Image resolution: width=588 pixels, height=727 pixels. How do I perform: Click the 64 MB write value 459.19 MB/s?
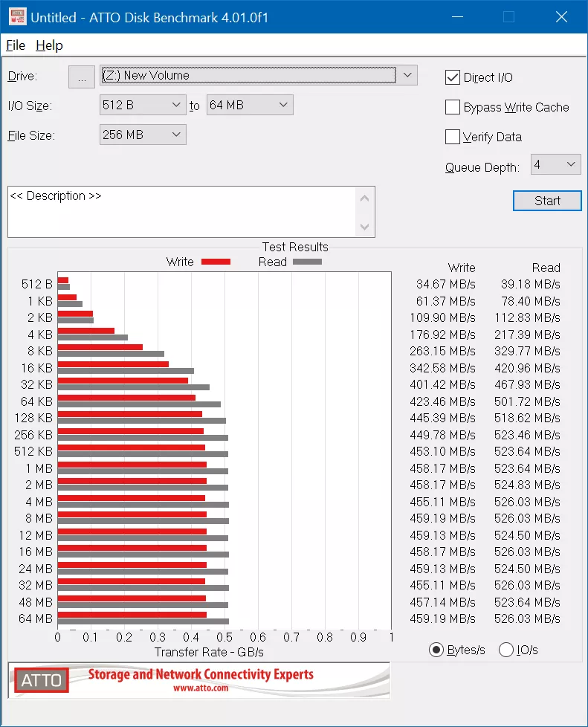click(442, 618)
